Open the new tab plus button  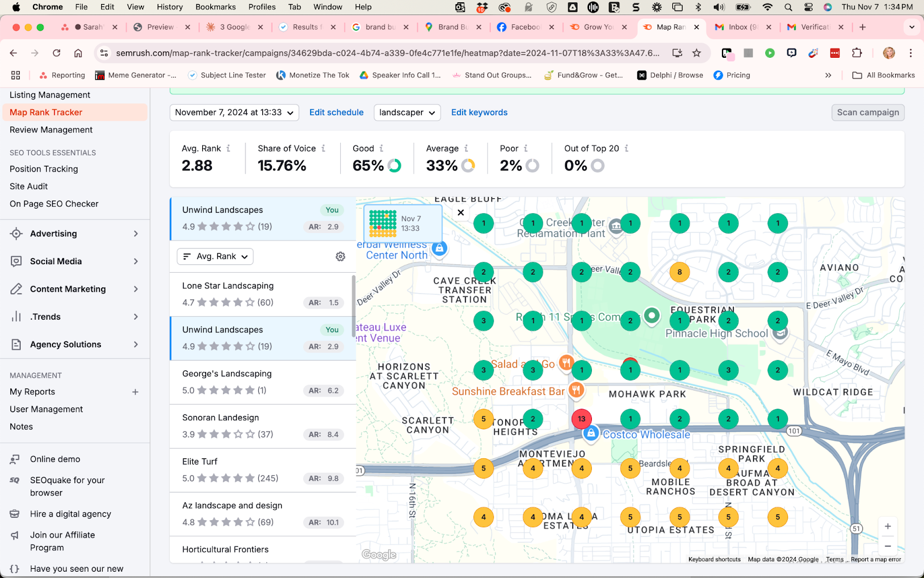(862, 27)
